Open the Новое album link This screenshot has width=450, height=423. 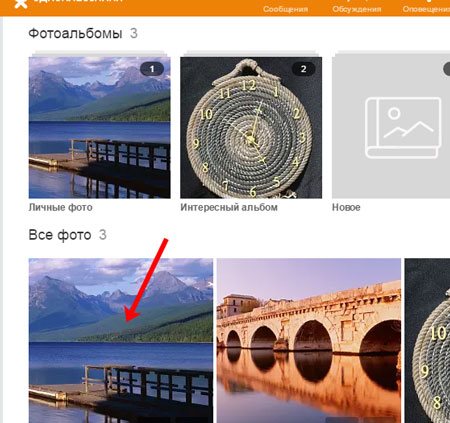[x=346, y=207]
